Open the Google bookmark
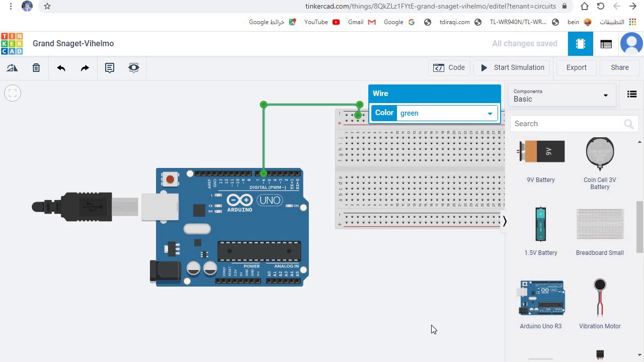 point(399,22)
